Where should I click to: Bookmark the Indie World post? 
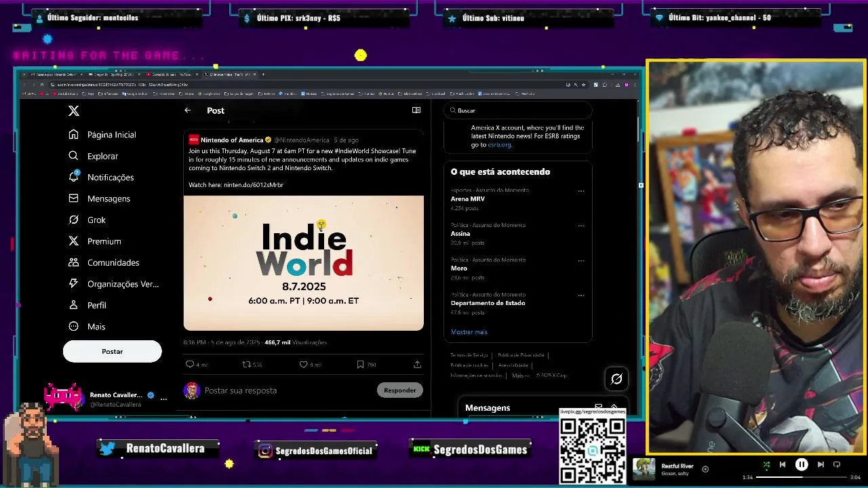point(360,364)
